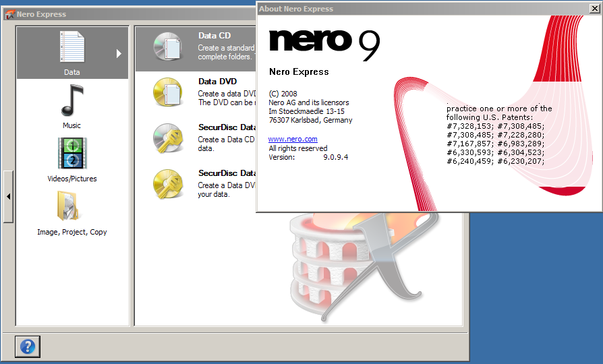
Task: Click the 76307 Karlsbad, Germany address line
Action: pyautogui.click(x=310, y=120)
